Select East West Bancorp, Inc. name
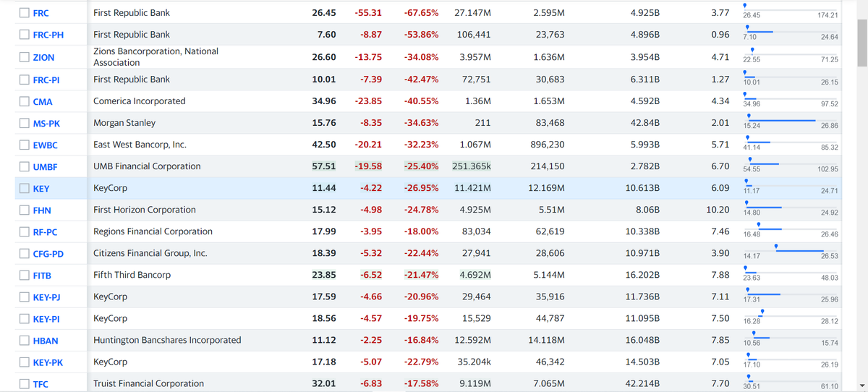This screenshot has height=392, width=868. pyautogui.click(x=140, y=145)
